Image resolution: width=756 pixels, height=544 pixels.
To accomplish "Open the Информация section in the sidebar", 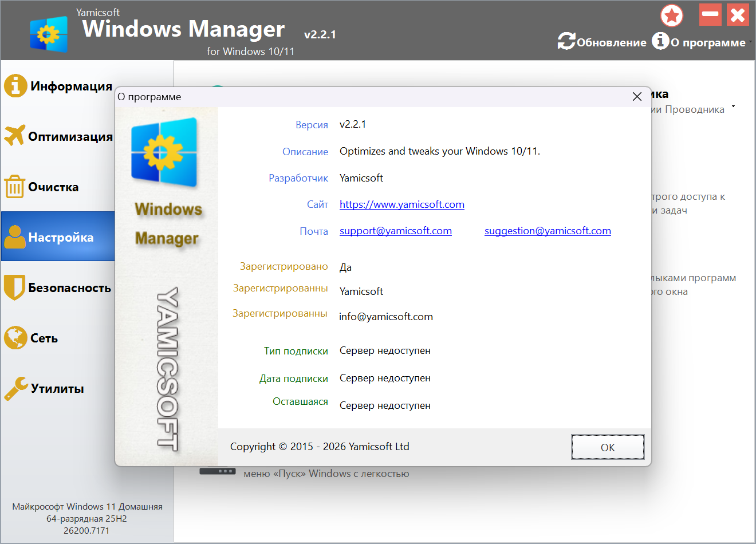I will 58,86.
